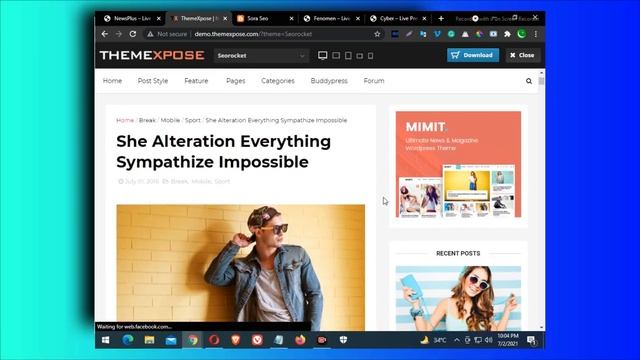Open the Feature menu

point(196,81)
